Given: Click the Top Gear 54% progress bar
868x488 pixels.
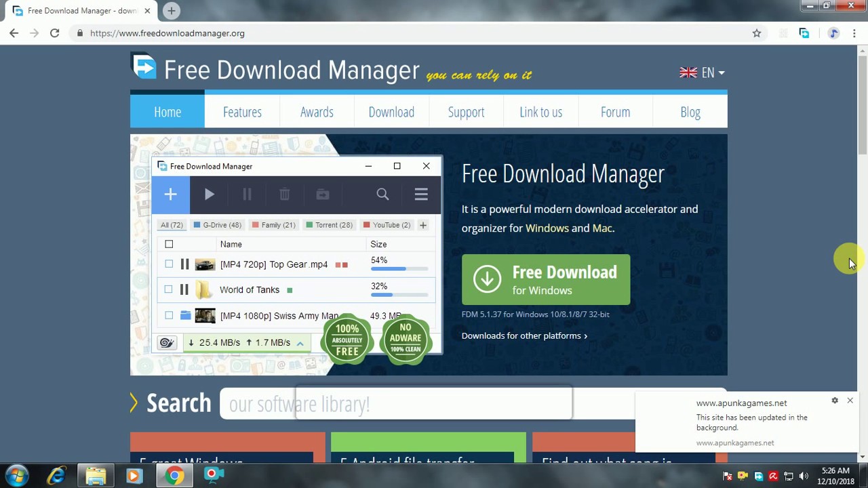Looking at the screenshot, I should click(399, 269).
